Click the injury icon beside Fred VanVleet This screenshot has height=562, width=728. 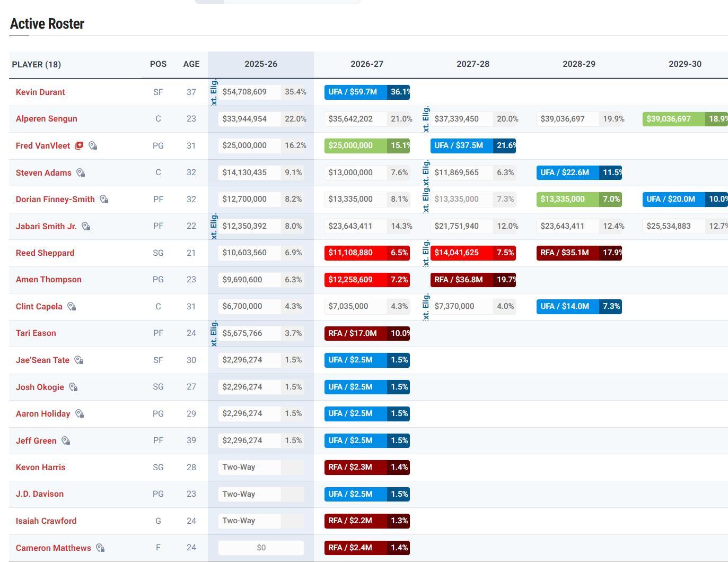tap(79, 145)
